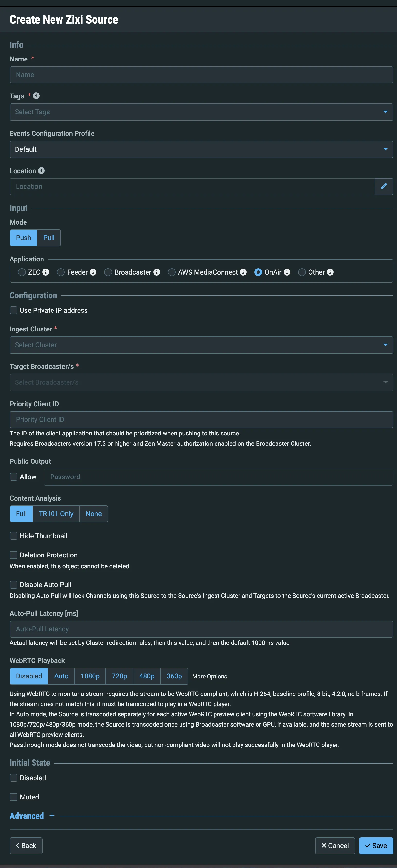397x868 pixels.
Task: Click the Cancel button
Action: (335, 846)
